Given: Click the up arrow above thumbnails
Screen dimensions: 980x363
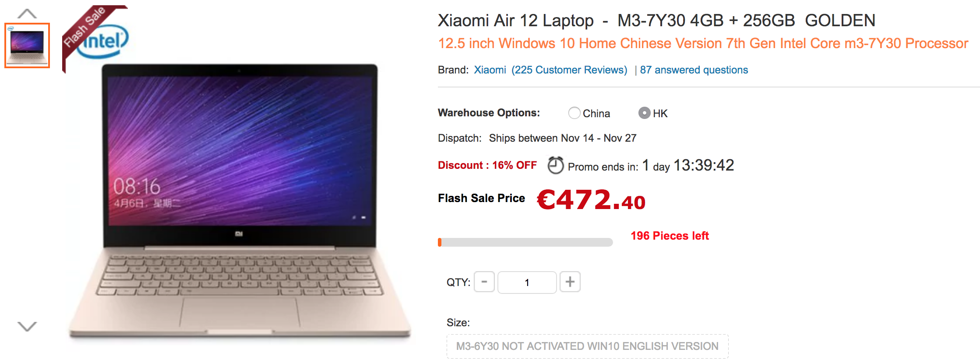Looking at the screenshot, I should point(27,14).
